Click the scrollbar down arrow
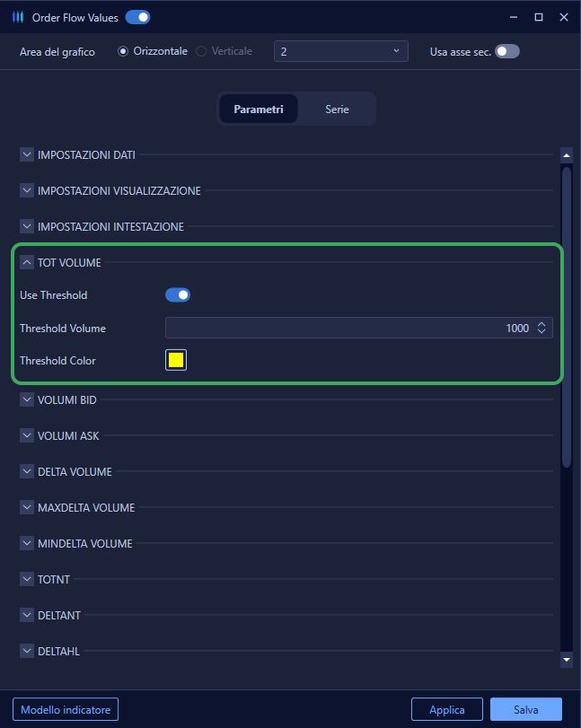 567,660
